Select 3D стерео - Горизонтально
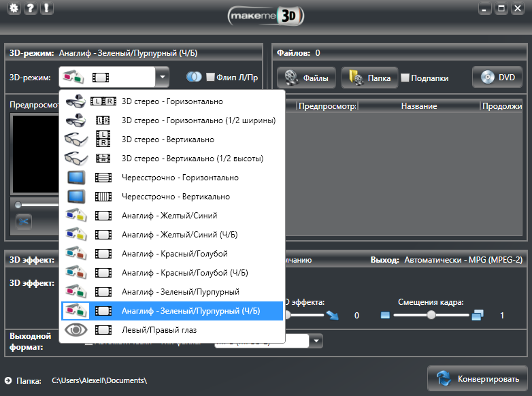532x396 pixels. point(172,101)
